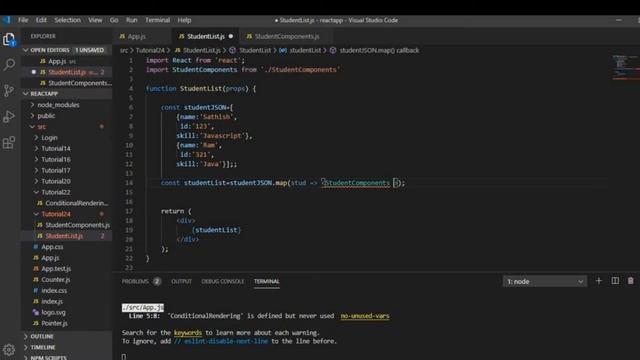Click the no-unused-vars link in terminal
This screenshot has width=640, height=360.
(365, 316)
